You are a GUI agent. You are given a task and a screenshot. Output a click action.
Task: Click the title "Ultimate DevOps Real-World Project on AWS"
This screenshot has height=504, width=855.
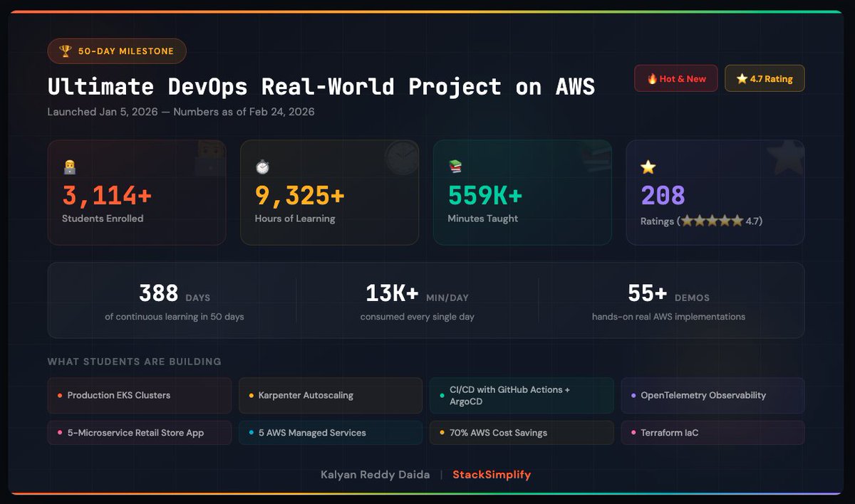(321, 87)
